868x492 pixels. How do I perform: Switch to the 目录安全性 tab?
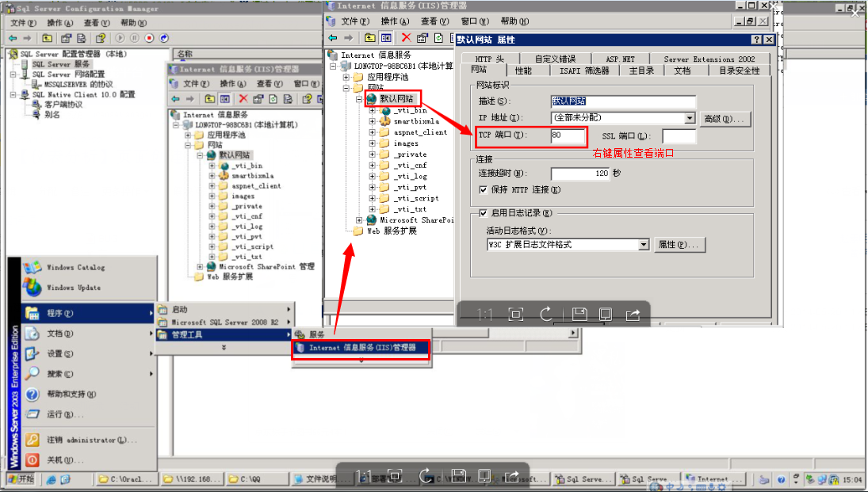click(x=739, y=71)
